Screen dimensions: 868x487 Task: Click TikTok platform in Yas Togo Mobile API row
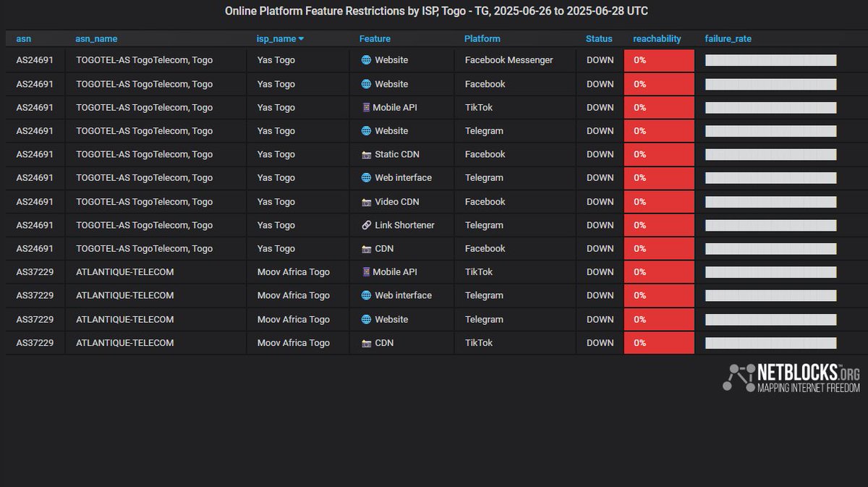point(479,107)
